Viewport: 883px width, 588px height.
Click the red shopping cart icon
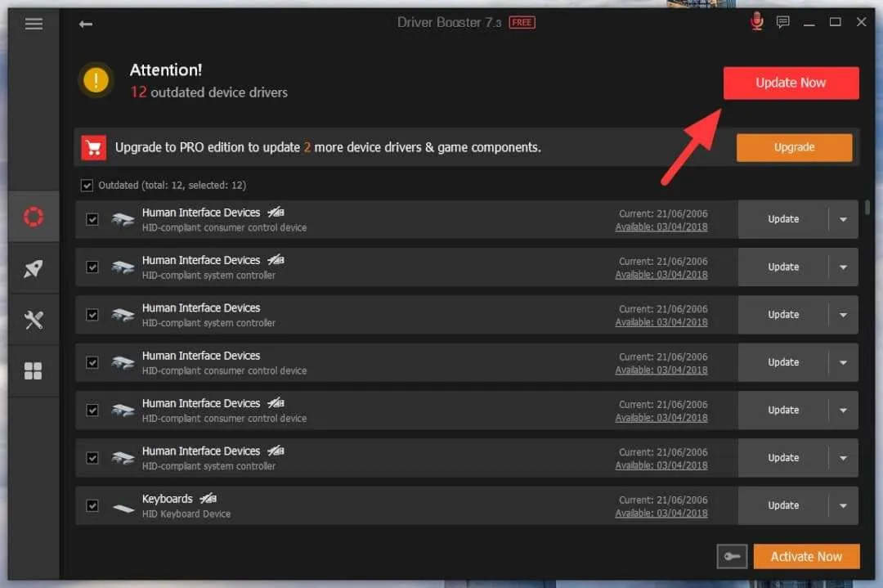point(93,147)
